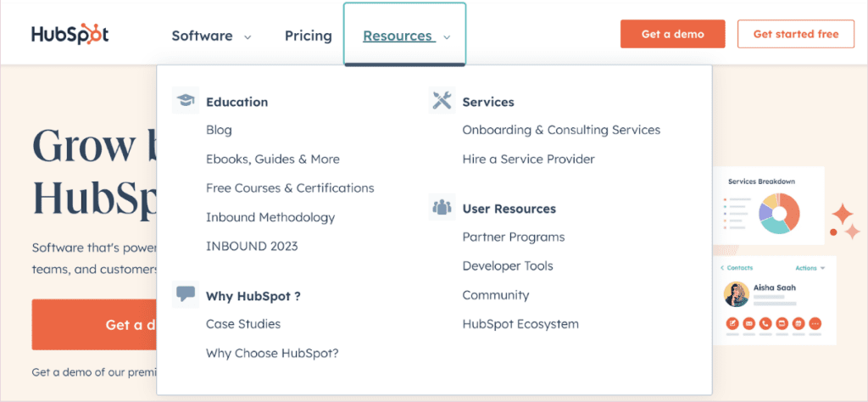Click the Why HubSpot speech bubble icon
Screen dimensions: 868x402
click(186, 294)
